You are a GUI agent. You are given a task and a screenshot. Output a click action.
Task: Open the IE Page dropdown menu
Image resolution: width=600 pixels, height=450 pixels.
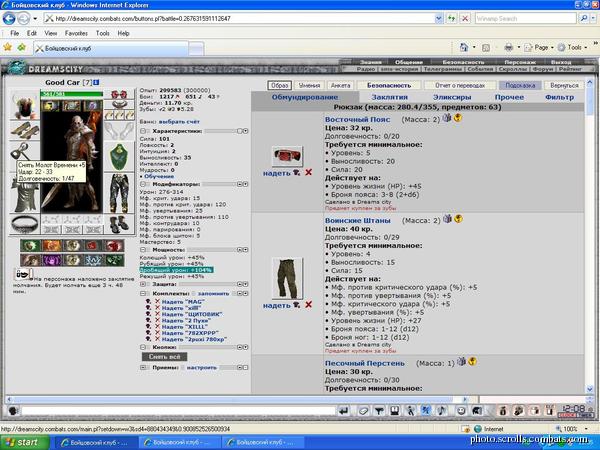tap(539, 47)
